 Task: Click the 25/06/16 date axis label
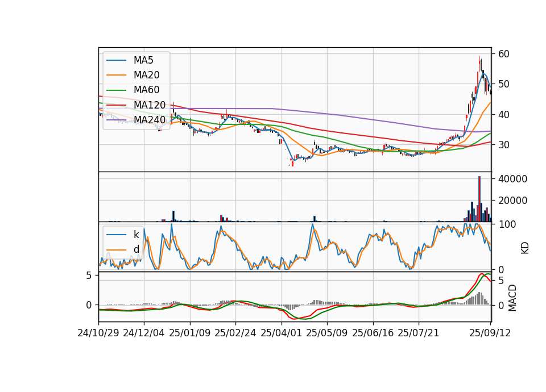pos(373,333)
